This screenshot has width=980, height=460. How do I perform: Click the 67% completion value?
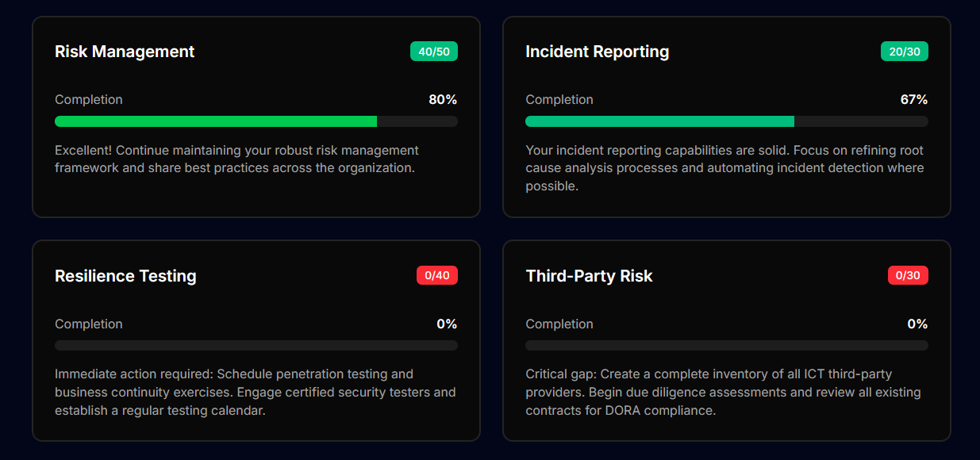[x=914, y=100]
